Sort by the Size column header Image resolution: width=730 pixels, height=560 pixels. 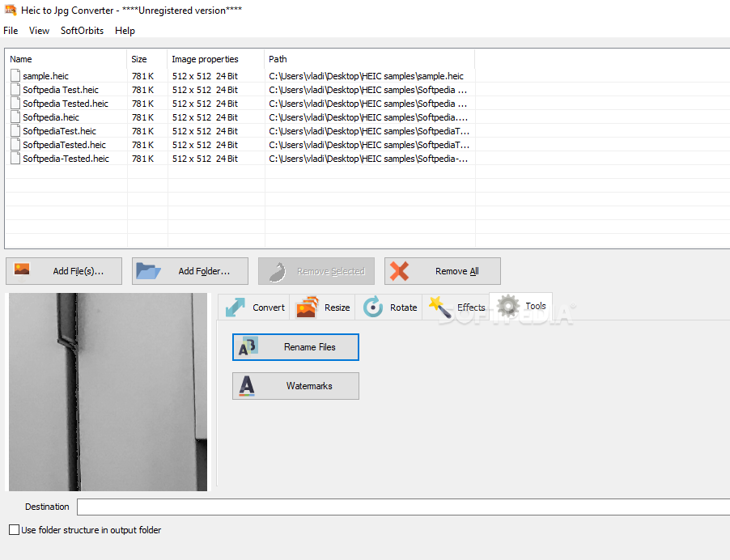(147, 59)
